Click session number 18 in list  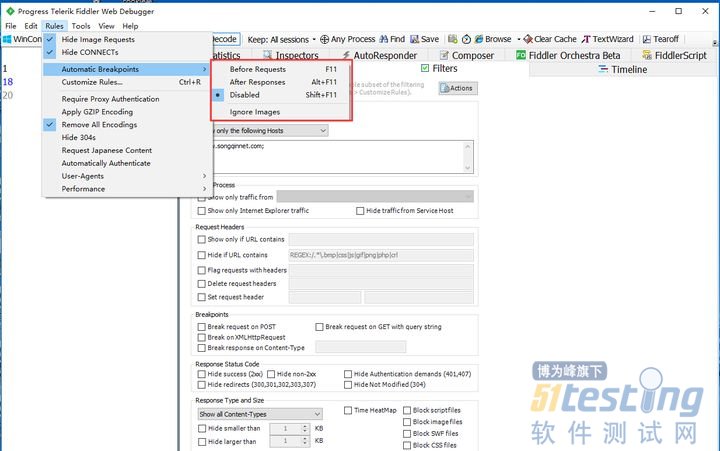click(8, 82)
